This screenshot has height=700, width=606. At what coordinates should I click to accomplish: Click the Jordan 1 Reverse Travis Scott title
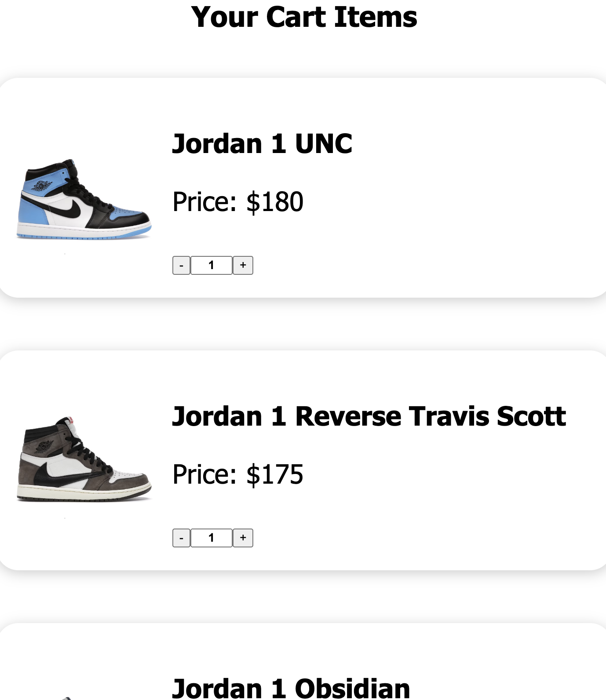369,416
